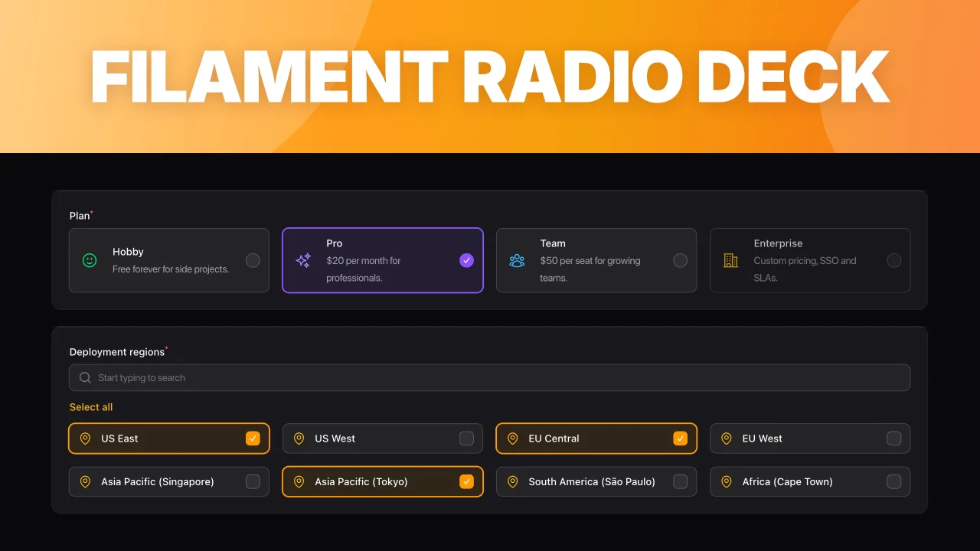Click the "Enterprise" plan title text
This screenshot has width=980, height=551.
(x=778, y=243)
